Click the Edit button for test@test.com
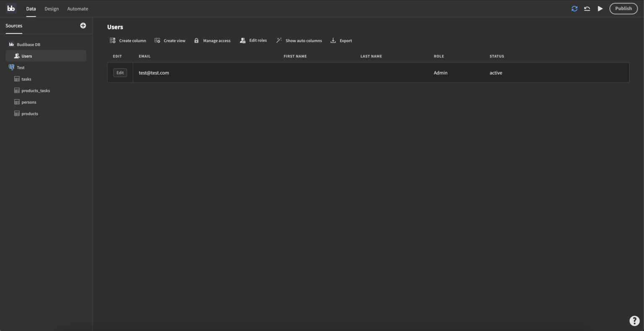The width and height of the screenshot is (644, 331). [120, 73]
